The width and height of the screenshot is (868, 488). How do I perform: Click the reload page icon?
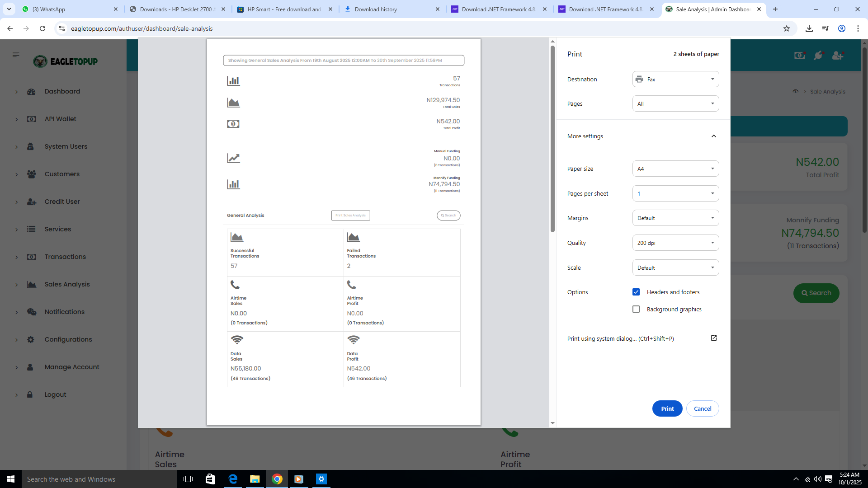[x=42, y=28]
